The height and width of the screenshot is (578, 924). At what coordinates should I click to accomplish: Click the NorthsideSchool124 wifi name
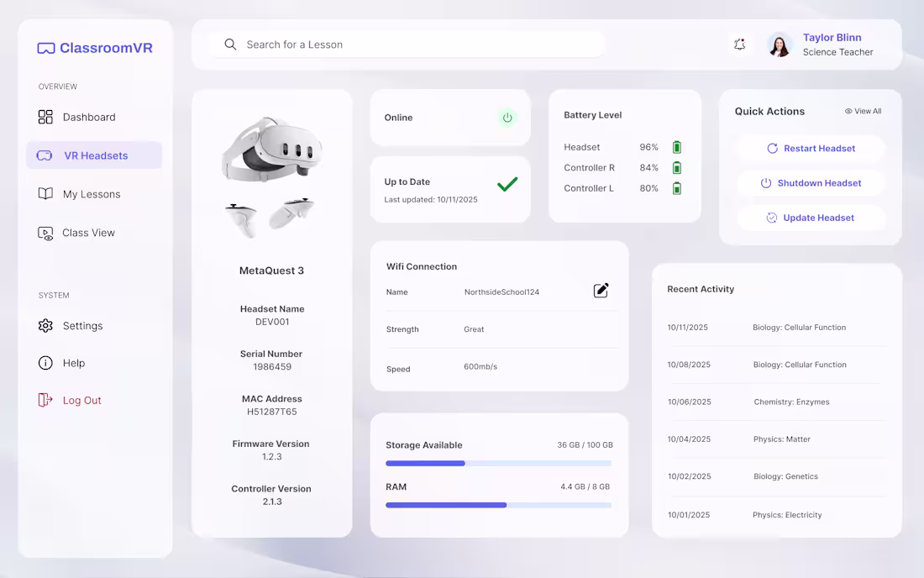tap(501, 292)
